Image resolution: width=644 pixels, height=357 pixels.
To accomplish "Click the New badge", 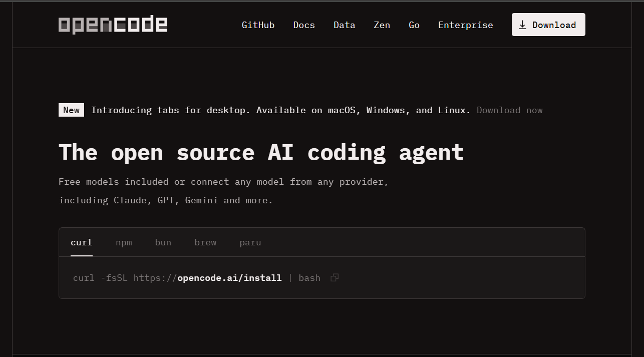I will click(71, 110).
